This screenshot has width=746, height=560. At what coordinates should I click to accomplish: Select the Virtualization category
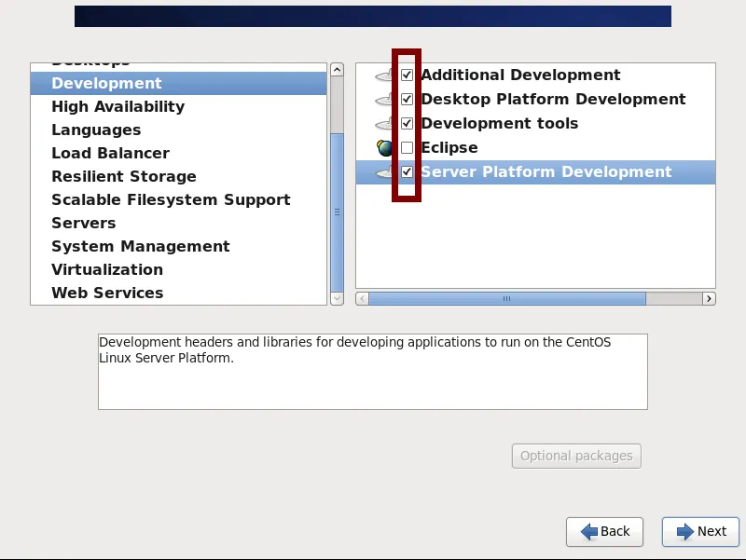[178, 269]
